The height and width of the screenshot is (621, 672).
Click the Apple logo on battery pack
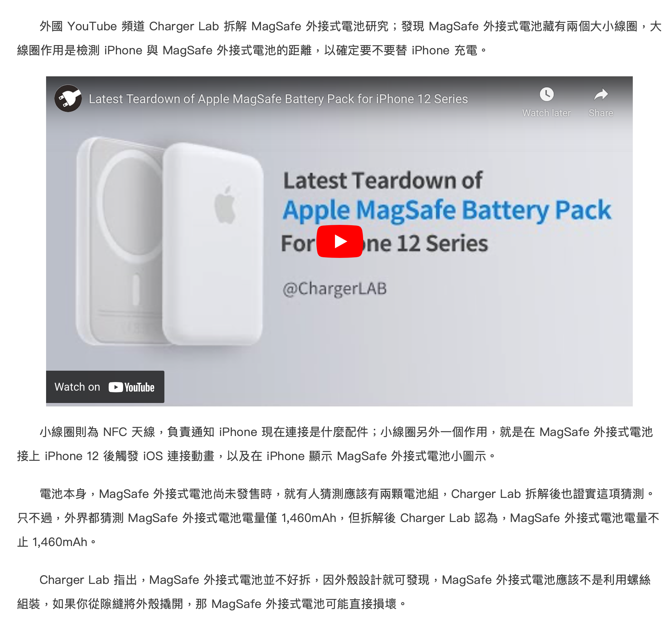[225, 205]
